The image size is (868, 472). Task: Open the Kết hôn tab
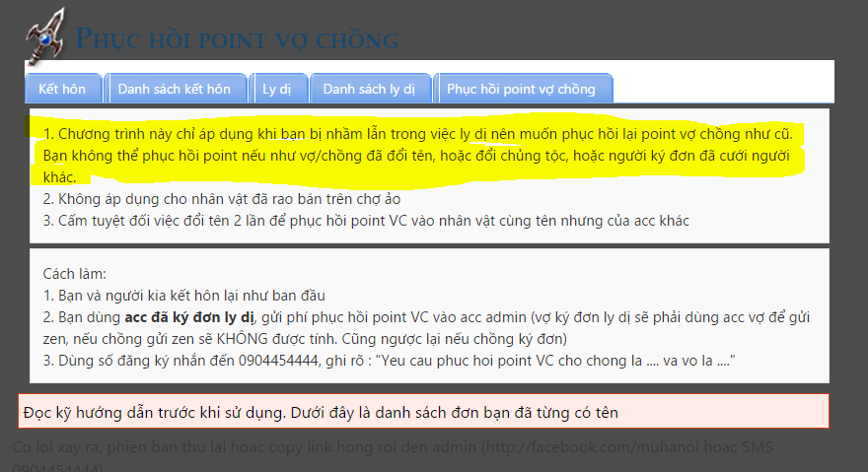pos(64,89)
